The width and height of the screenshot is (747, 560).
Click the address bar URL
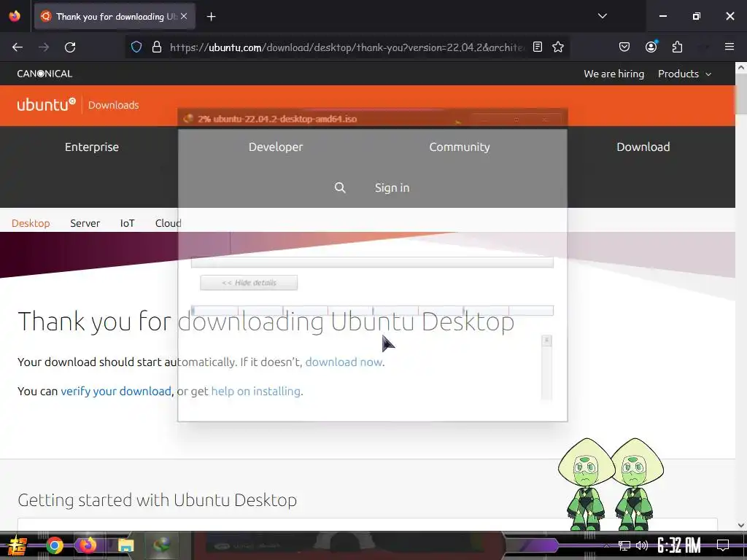pos(347,47)
